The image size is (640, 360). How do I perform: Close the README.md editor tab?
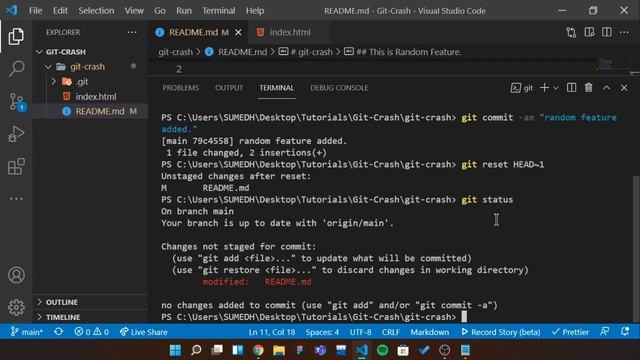click(x=238, y=32)
